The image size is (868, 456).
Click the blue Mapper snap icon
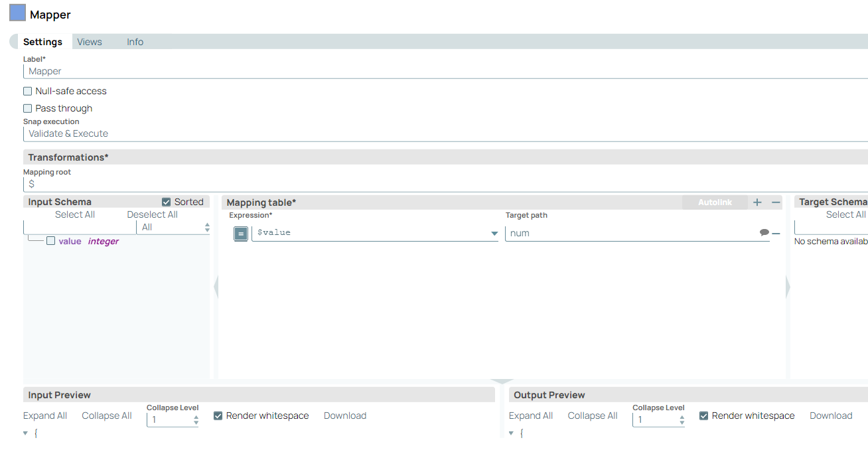click(17, 13)
